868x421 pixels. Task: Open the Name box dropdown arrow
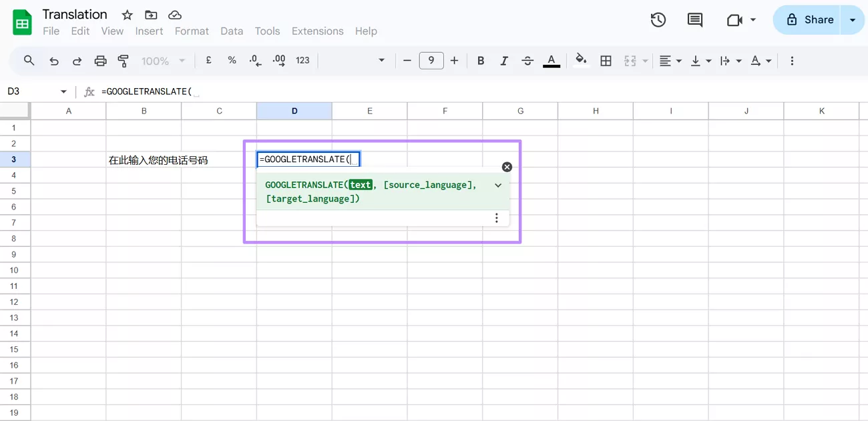pos(63,91)
